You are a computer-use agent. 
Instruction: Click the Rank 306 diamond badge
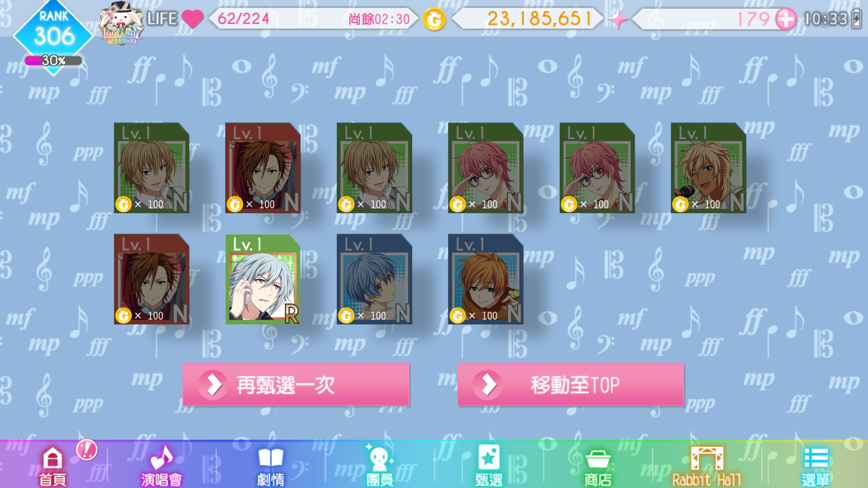pos(54,32)
